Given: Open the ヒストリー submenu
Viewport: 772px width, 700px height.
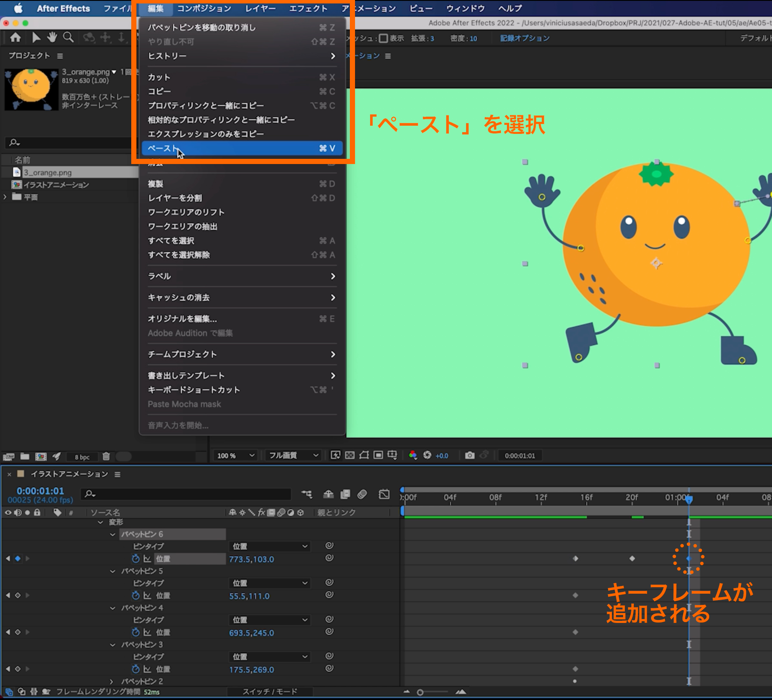Looking at the screenshot, I should click(242, 56).
